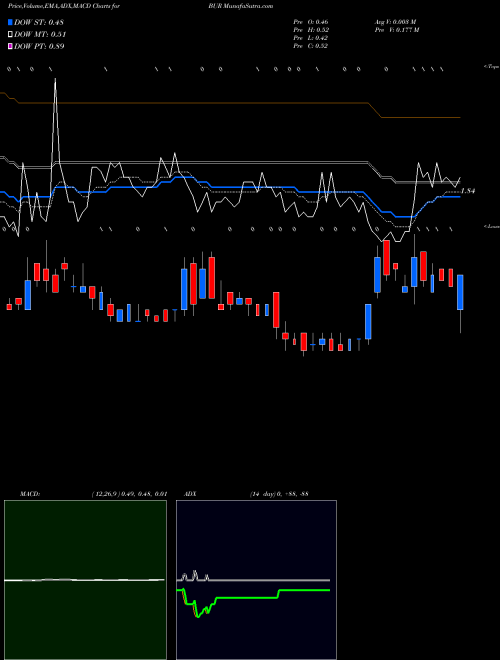Select the 'DOW PT: 0.89' legend text
500x660 pixels.
pyautogui.click(x=39, y=46)
